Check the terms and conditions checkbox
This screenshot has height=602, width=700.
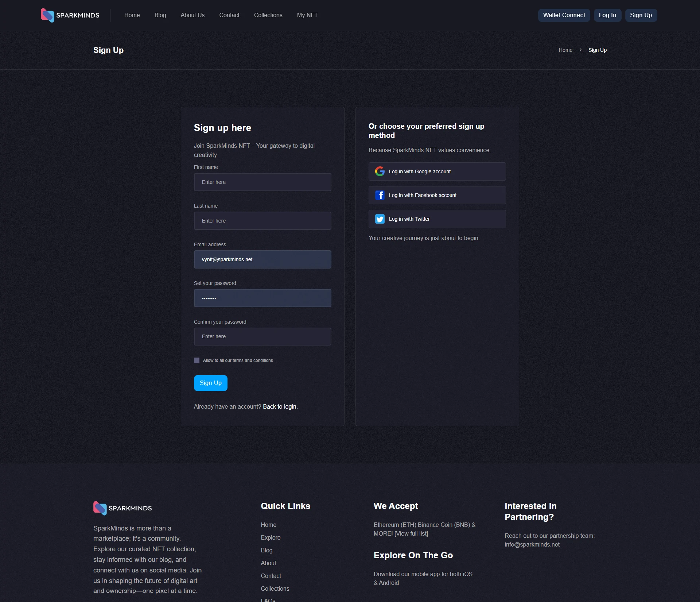(x=197, y=360)
